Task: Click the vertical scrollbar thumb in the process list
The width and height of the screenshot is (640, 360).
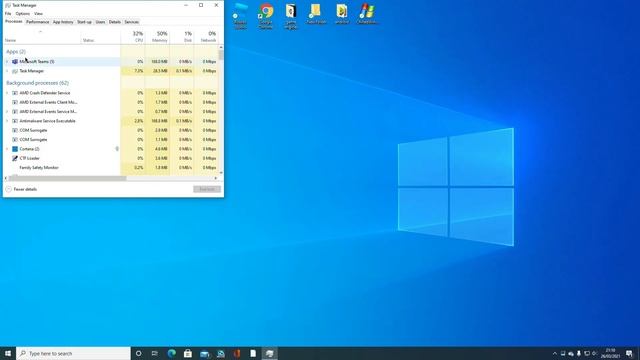Action: coord(221,55)
